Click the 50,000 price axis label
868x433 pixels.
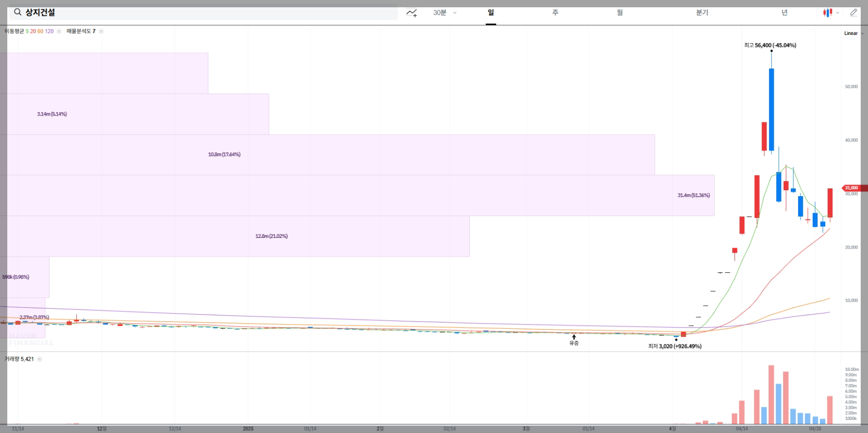(x=851, y=87)
